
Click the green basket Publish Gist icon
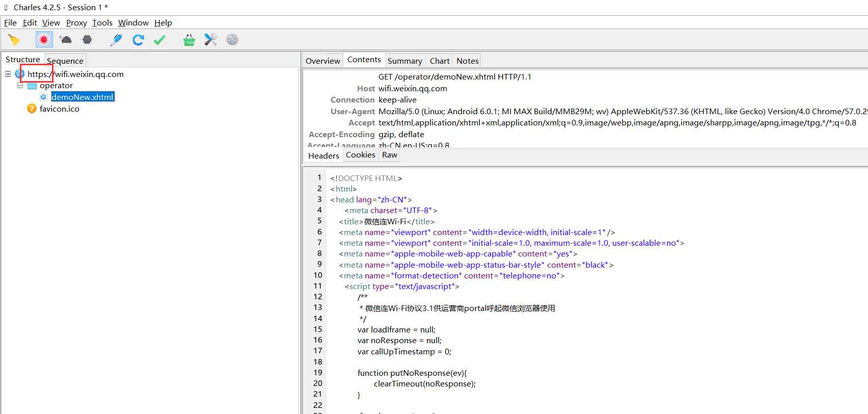click(x=189, y=40)
